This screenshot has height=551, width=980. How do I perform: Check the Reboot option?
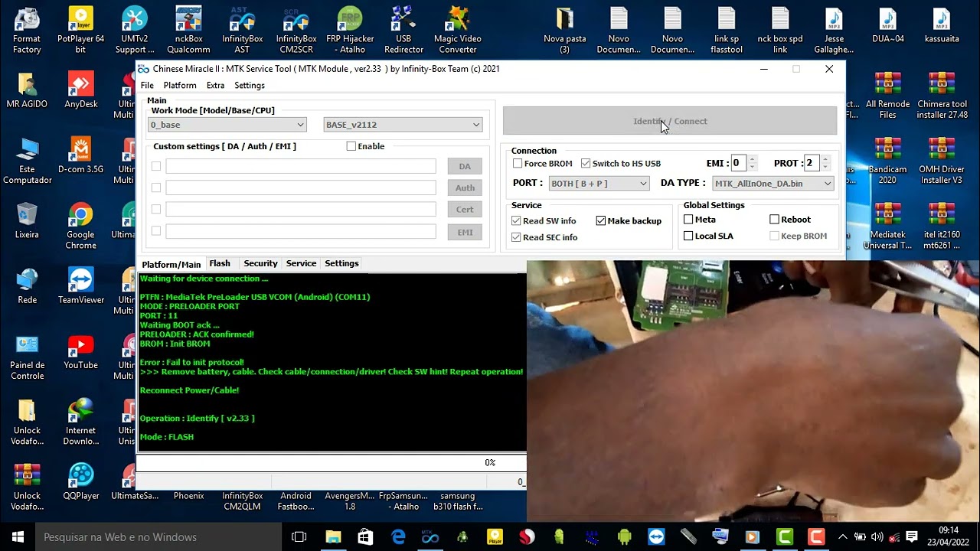coord(774,220)
